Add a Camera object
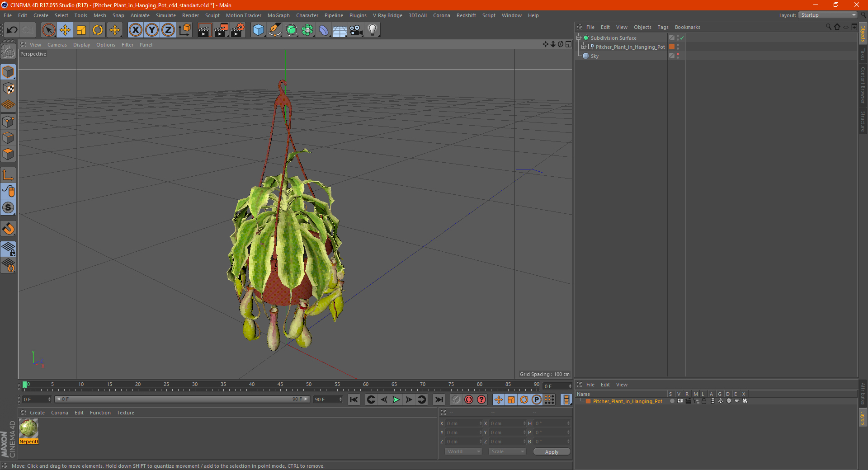 356,30
